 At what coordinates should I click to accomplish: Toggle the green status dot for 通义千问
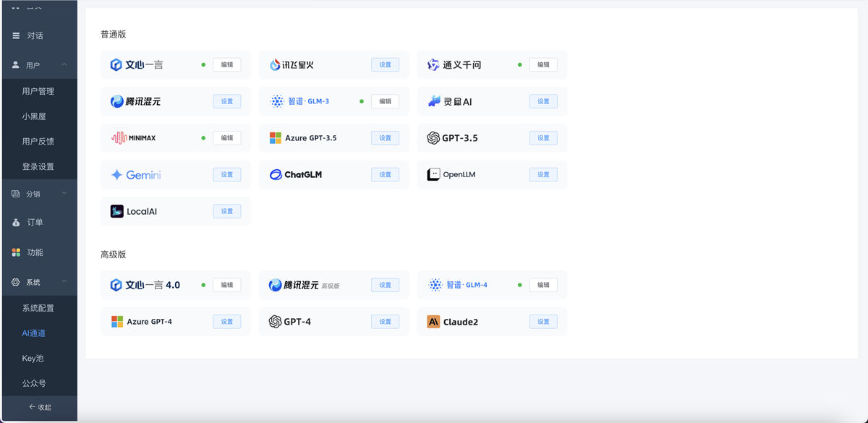pyautogui.click(x=519, y=64)
